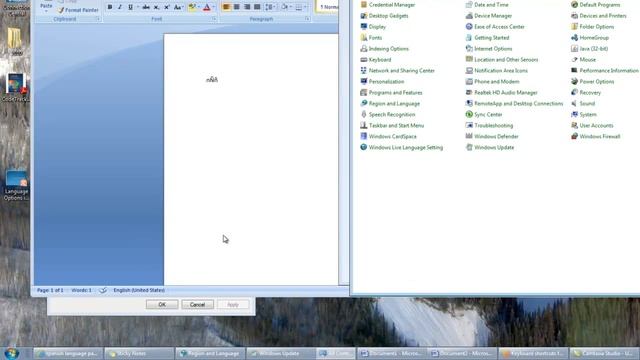Toggle Underline formatting in Word ribbon
The width and height of the screenshot is (640, 360).
click(130, 7)
